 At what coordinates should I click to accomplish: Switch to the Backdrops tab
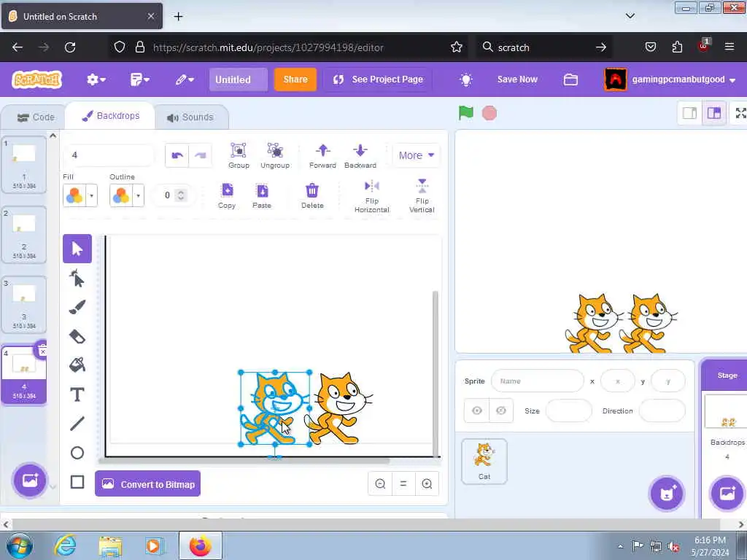point(111,116)
